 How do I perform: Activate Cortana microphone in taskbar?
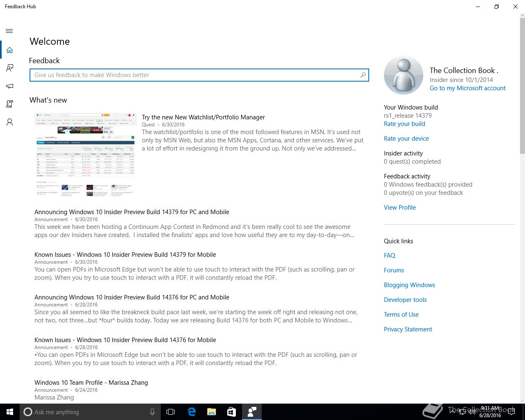click(152, 412)
